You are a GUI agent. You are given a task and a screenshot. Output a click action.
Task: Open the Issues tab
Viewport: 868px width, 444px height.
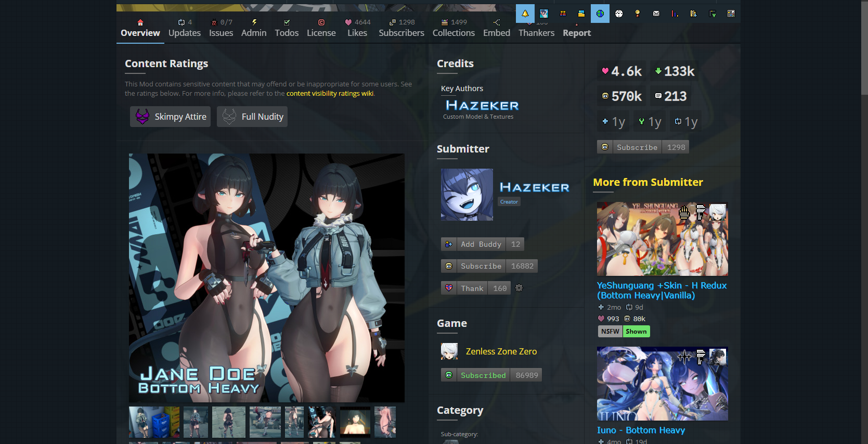(221, 28)
